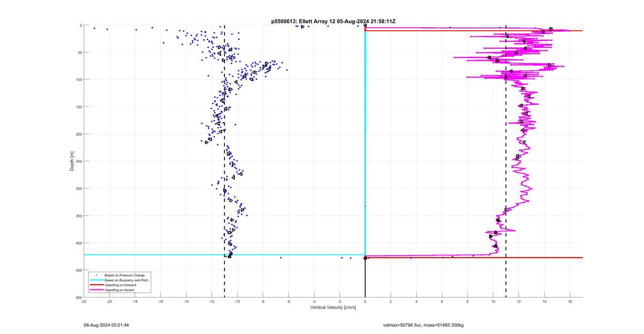Screen dimensions: 644x334
Task: Click the cyan line sample in the legend
Action: 96,280
